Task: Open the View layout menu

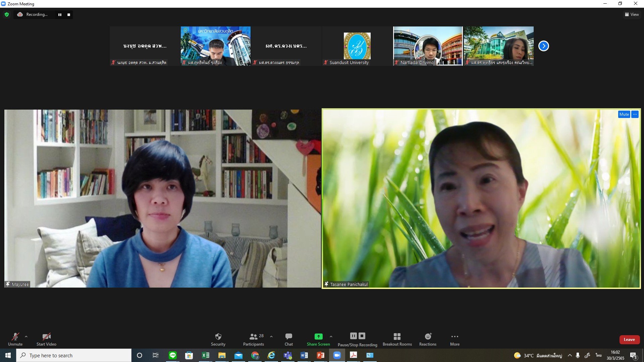Action: pos(632,14)
